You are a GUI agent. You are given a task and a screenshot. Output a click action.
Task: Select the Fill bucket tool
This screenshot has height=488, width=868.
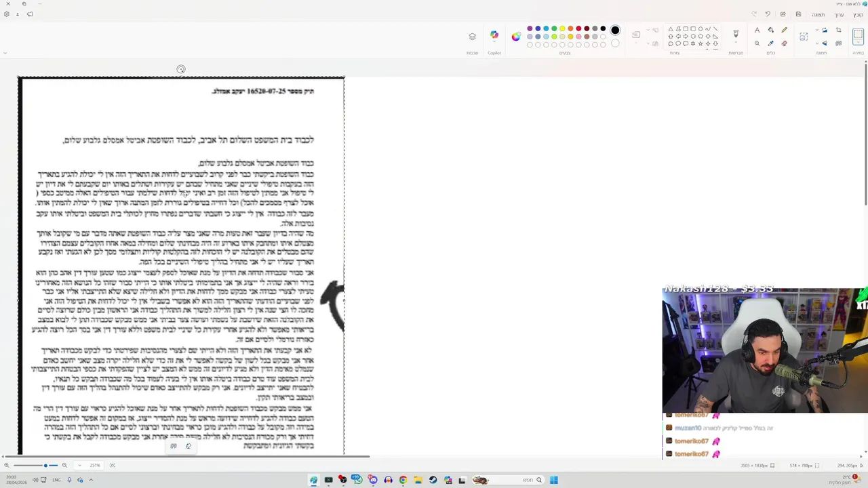coord(771,30)
